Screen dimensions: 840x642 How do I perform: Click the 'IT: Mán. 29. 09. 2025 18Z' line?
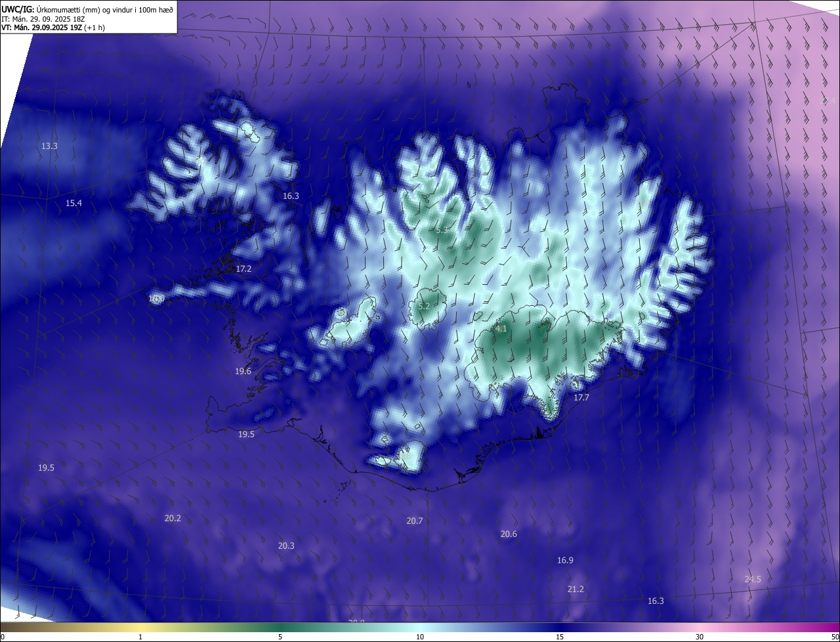click(x=43, y=18)
